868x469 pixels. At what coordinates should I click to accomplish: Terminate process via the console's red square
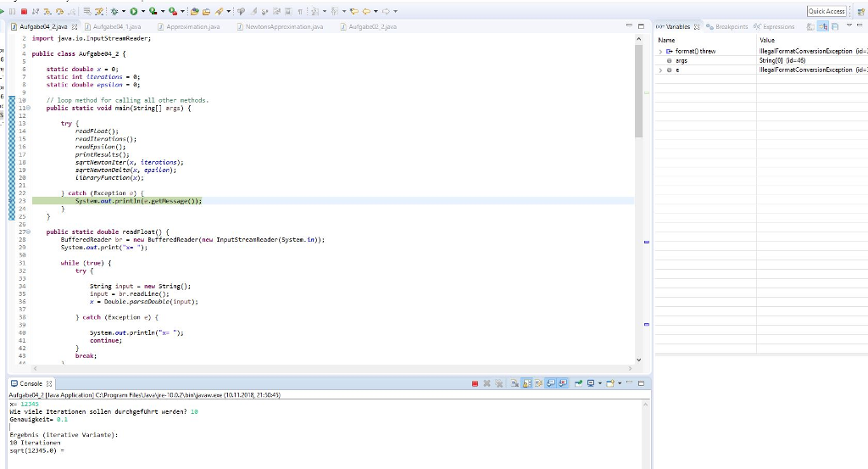click(x=475, y=383)
